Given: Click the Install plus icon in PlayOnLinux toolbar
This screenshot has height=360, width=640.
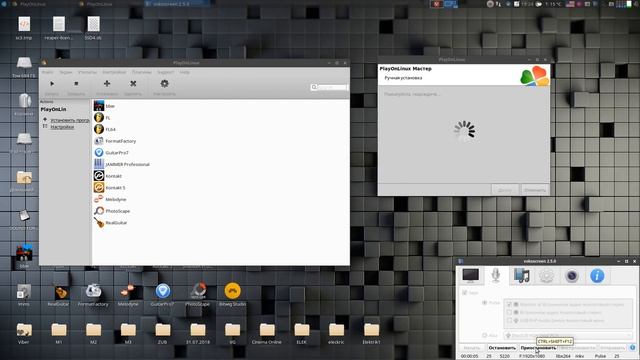Looking at the screenshot, I should [x=107, y=84].
